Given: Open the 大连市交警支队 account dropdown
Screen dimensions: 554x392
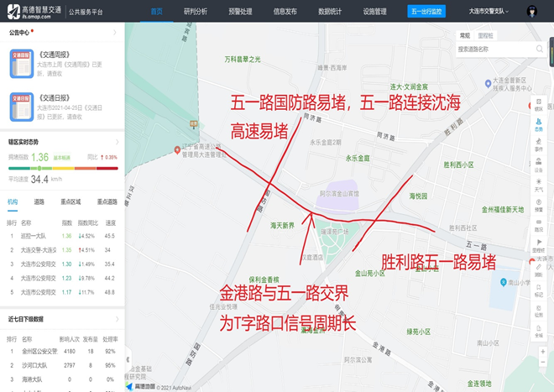Looking at the screenshot, I should pyautogui.click(x=489, y=11).
